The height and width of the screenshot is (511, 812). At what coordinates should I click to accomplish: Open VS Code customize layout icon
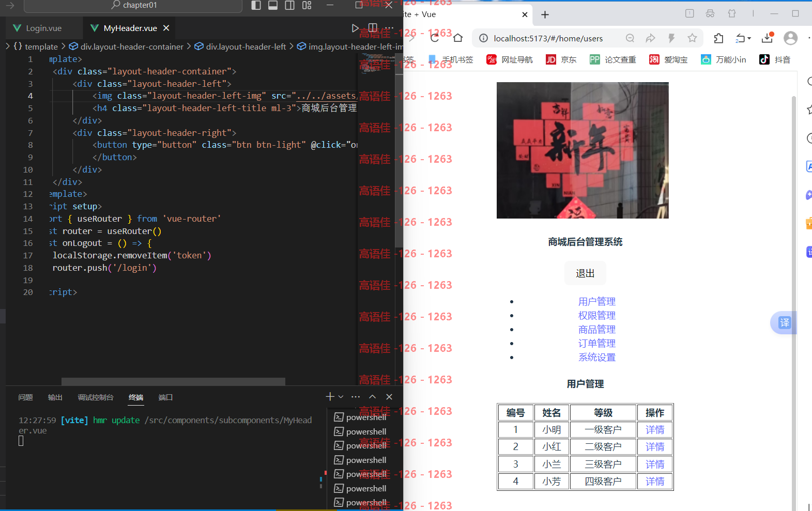(x=307, y=5)
